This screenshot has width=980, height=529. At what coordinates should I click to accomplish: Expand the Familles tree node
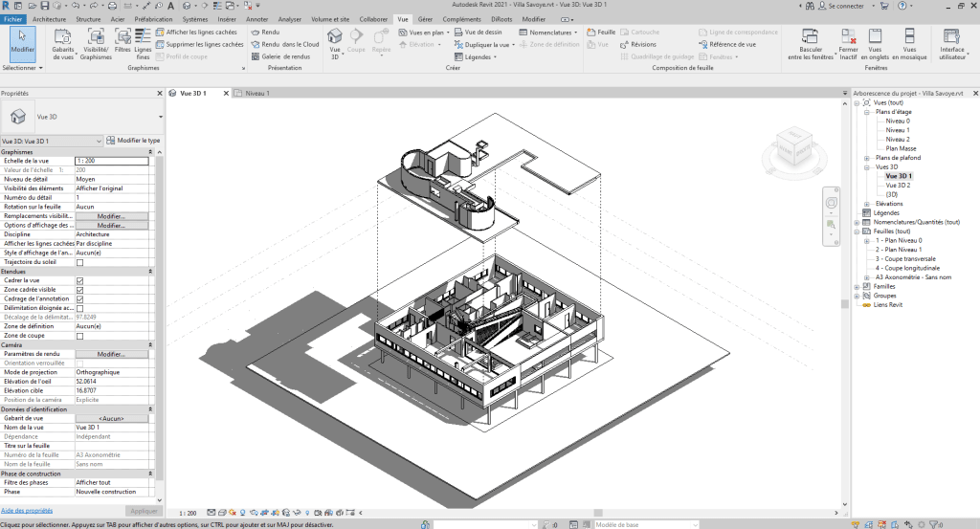[x=857, y=287]
